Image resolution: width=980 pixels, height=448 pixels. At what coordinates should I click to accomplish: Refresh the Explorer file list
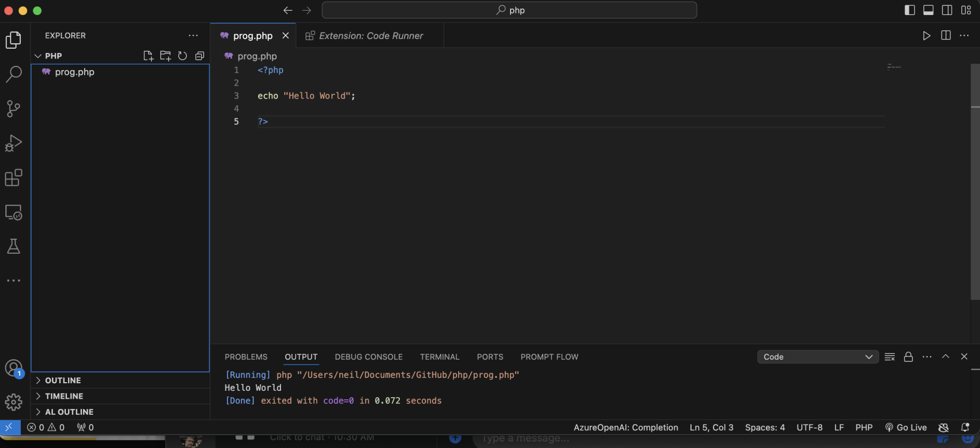click(183, 56)
